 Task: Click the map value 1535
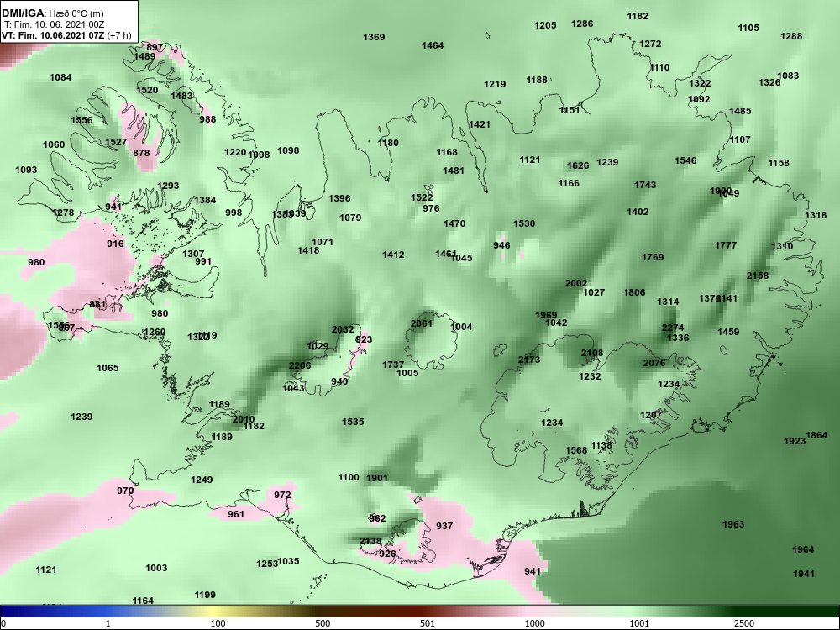[x=353, y=422]
